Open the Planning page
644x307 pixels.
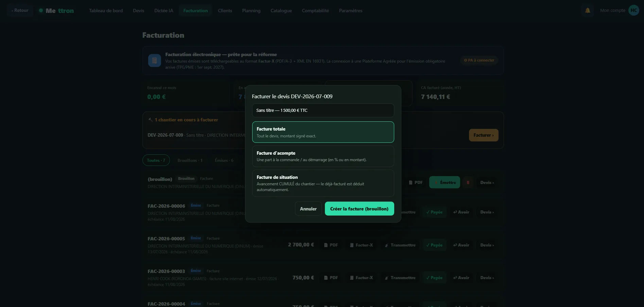coord(251,11)
